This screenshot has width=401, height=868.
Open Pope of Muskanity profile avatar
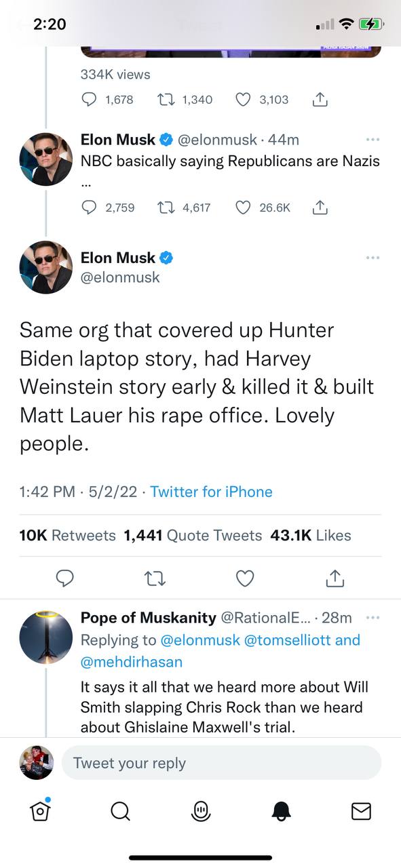click(x=46, y=637)
